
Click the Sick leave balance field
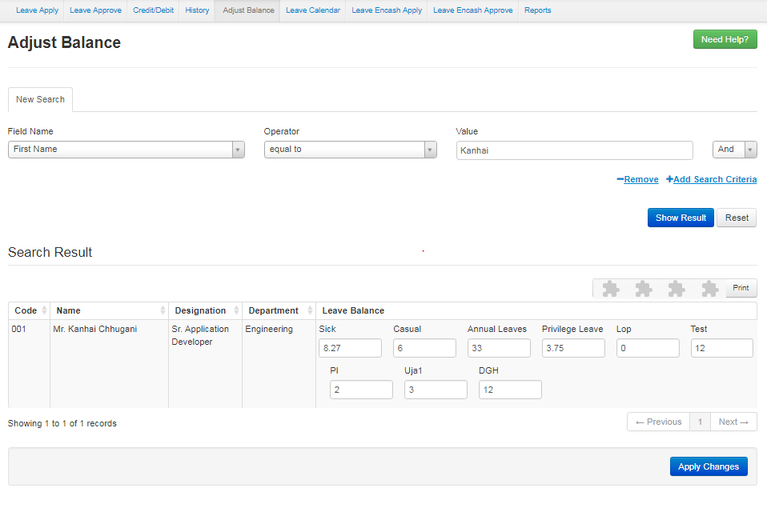(x=350, y=348)
